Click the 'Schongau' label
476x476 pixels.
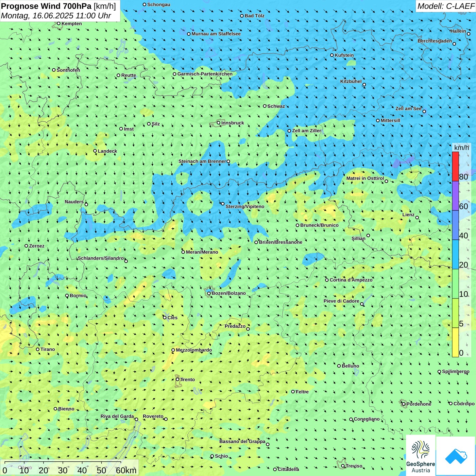(159, 4)
